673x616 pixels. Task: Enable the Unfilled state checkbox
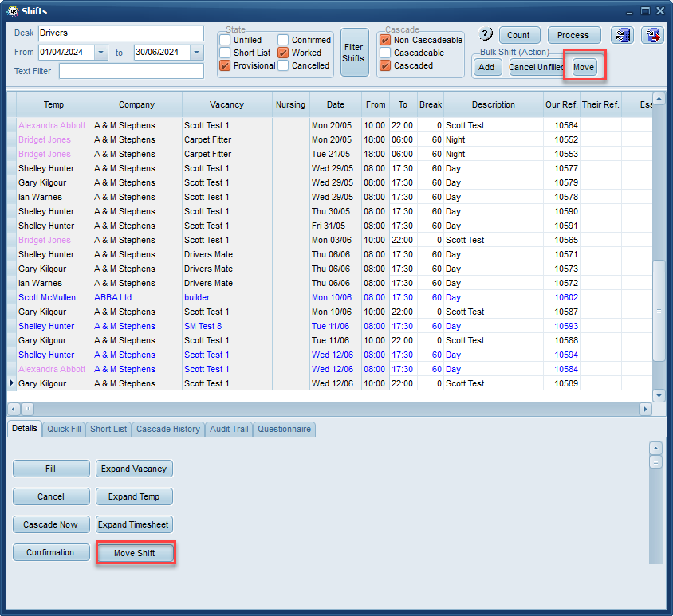[225, 40]
